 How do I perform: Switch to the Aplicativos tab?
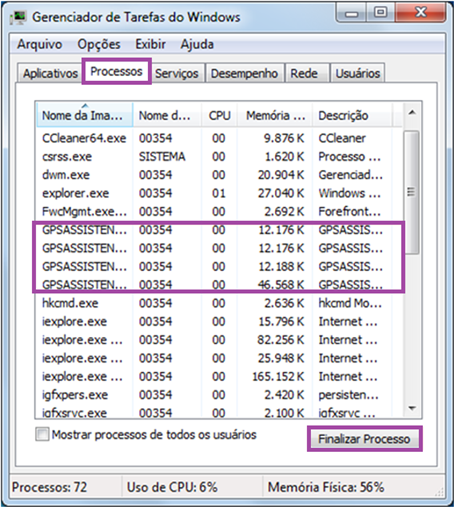coord(50,73)
